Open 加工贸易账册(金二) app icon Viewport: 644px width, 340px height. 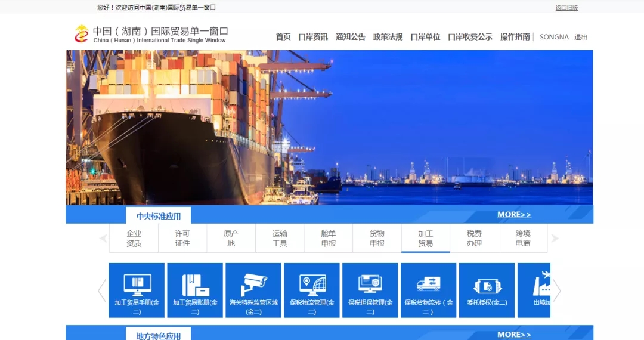tap(195, 290)
